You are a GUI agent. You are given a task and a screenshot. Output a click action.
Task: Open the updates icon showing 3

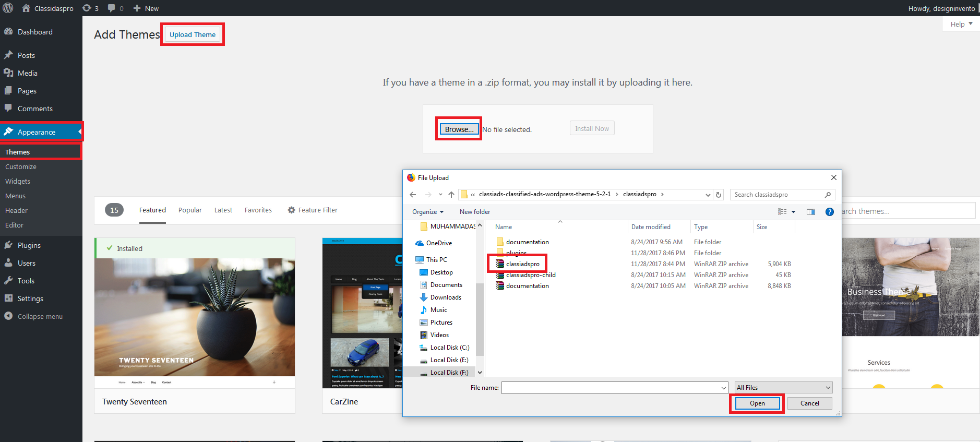click(x=87, y=8)
